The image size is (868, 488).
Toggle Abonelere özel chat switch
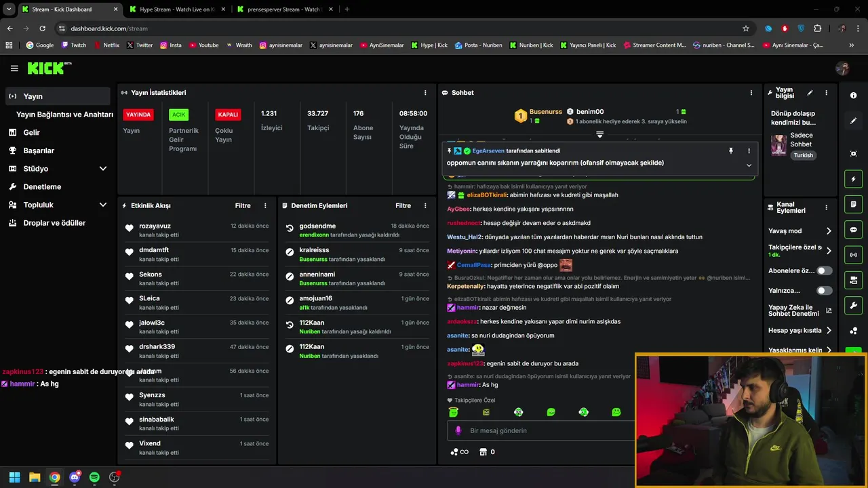(x=824, y=270)
